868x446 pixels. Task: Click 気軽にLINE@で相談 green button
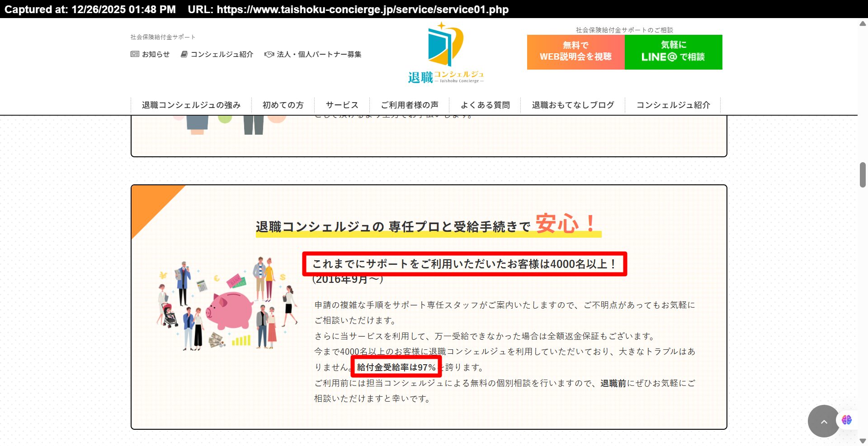[x=674, y=52]
